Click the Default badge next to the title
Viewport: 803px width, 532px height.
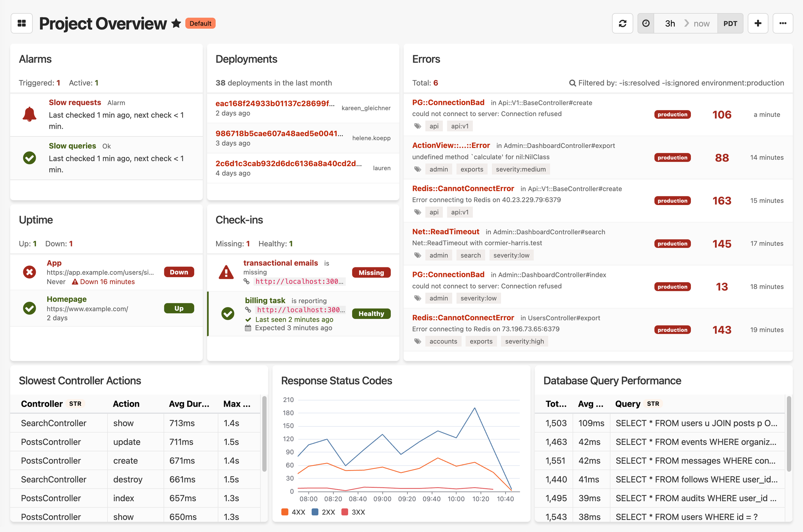point(200,23)
